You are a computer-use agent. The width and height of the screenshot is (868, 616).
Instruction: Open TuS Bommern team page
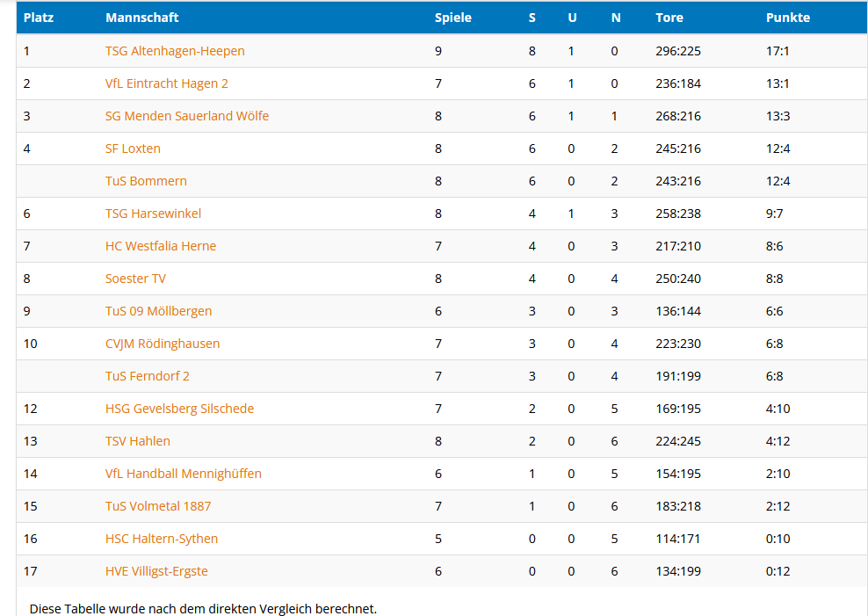coord(146,181)
